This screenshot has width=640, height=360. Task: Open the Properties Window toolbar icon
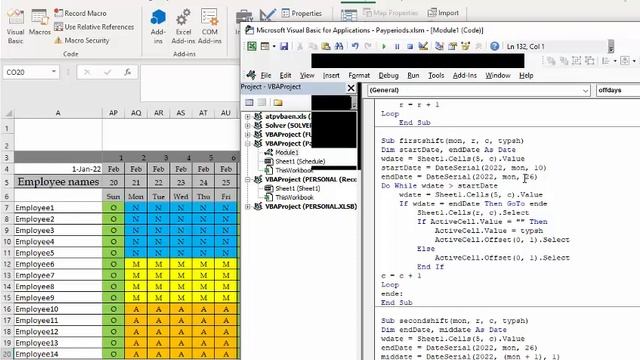pyautogui.click(x=452, y=46)
